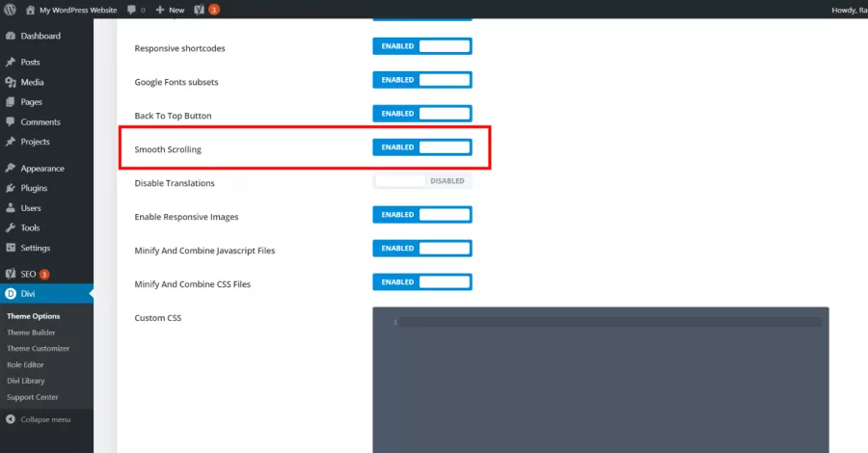
Task: Click Collapse menu text
Action: point(45,420)
